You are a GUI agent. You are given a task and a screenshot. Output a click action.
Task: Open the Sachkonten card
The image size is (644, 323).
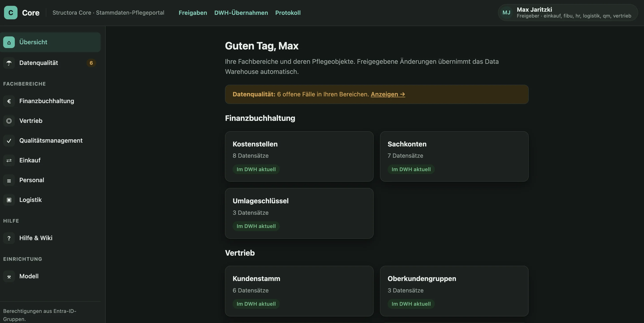click(x=454, y=157)
